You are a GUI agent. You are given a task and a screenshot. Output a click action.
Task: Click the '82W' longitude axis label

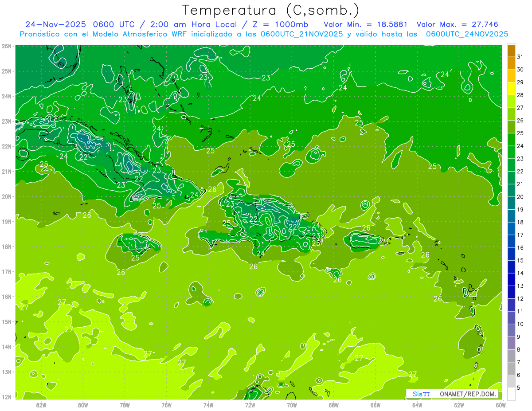tap(41, 405)
